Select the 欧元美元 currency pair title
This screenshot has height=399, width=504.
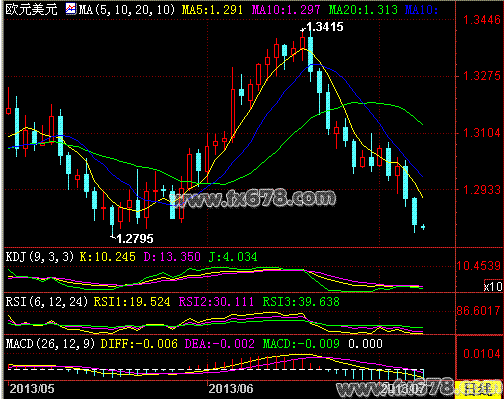click(x=32, y=9)
